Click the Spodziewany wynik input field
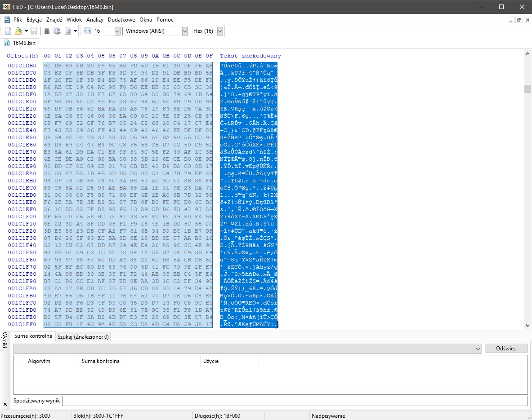The width and height of the screenshot is (532, 420). click(295, 401)
